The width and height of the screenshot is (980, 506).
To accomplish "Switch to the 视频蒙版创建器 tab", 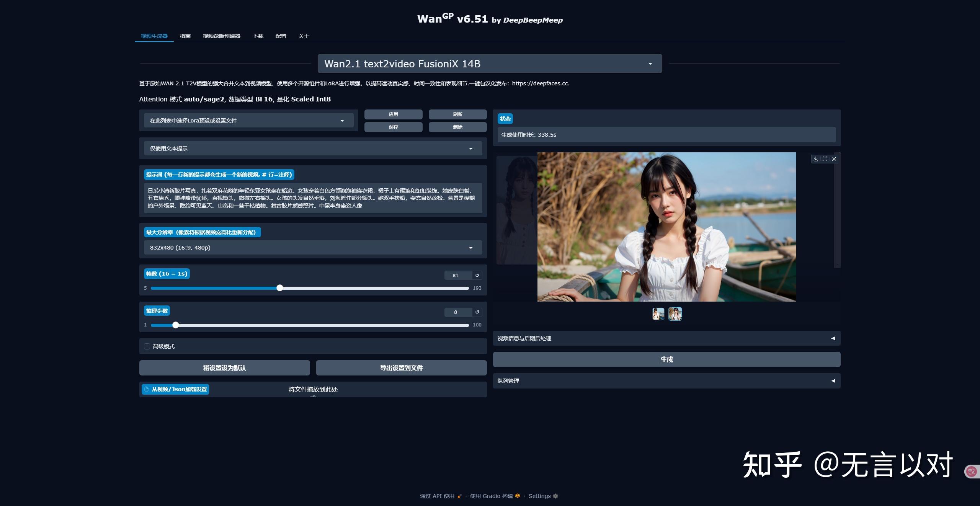I will pos(221,36).
